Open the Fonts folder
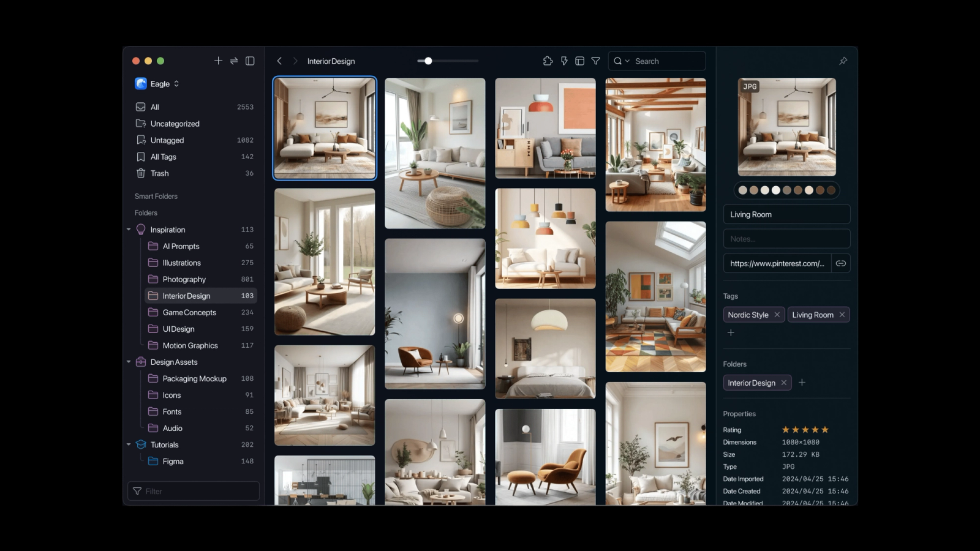 pos(200,411)
